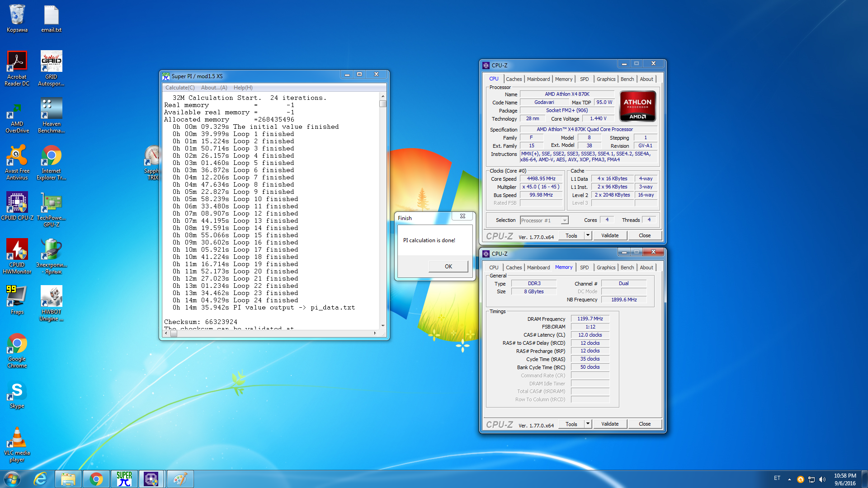Viewport: 868px width, 488px height.
Task: Open the Avast Free Antivirus shortcut
Action: click(x=17, y=163)
